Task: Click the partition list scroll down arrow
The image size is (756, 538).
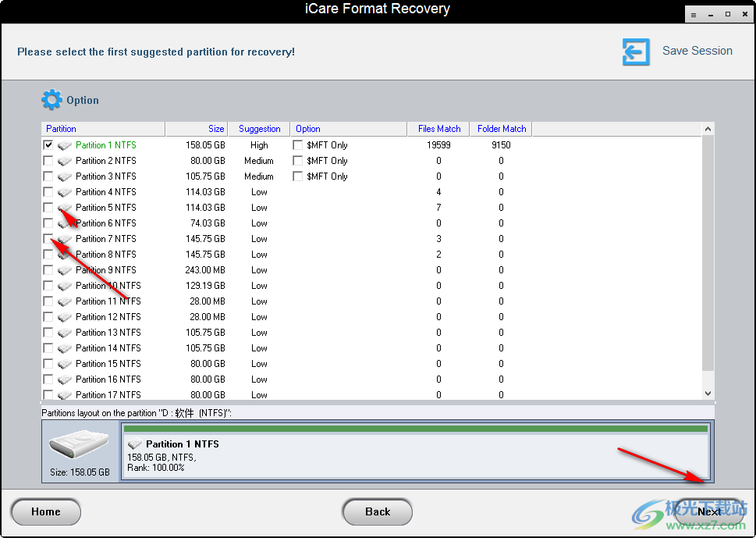Action: pyautogui.click(x=708, y=394)
